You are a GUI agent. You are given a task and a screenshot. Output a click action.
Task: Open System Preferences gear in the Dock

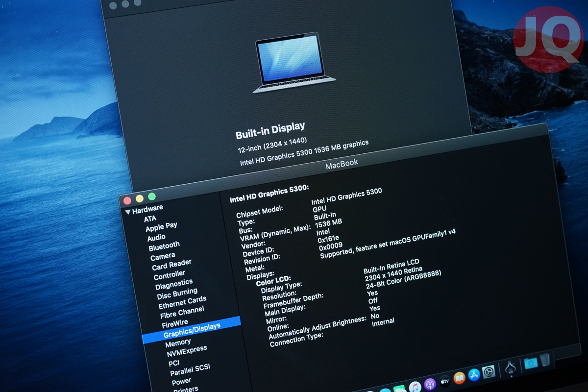click(x=489, y=372)
